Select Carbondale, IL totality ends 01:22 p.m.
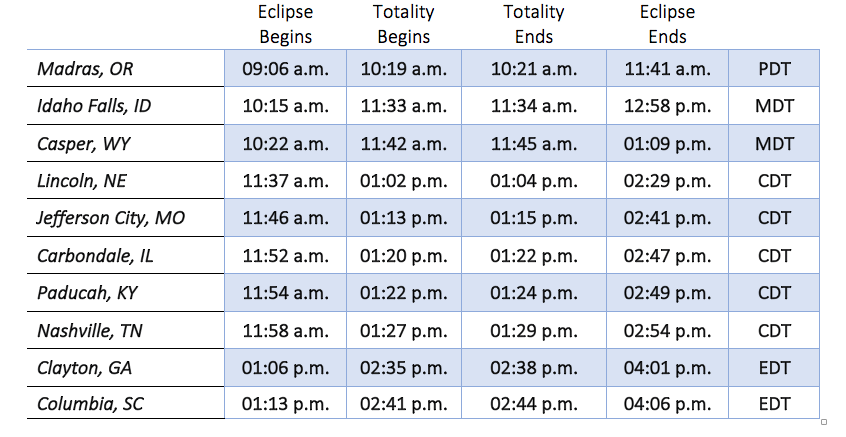 point(534,255)
